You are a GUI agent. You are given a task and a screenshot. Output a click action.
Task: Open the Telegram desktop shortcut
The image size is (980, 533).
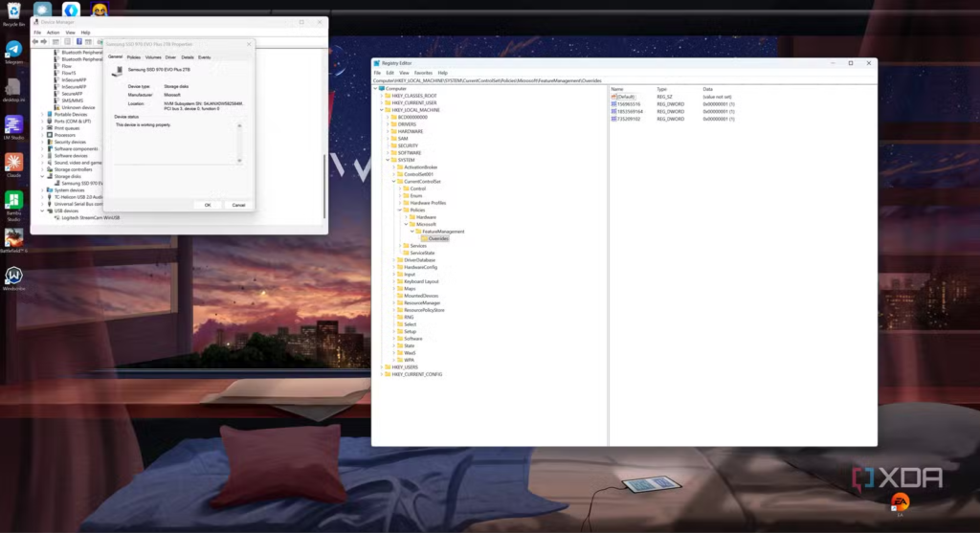pyautogui.click(x=13, y=49)
